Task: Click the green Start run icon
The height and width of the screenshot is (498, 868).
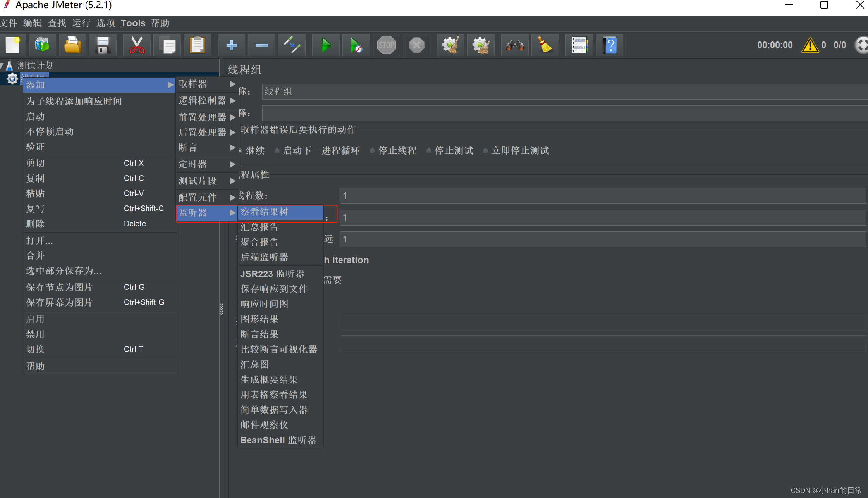Action: click(x=326, y=45)
